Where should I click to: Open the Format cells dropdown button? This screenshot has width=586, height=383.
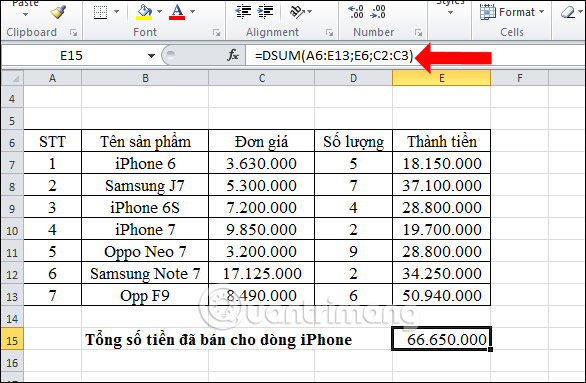click(512, 12)
